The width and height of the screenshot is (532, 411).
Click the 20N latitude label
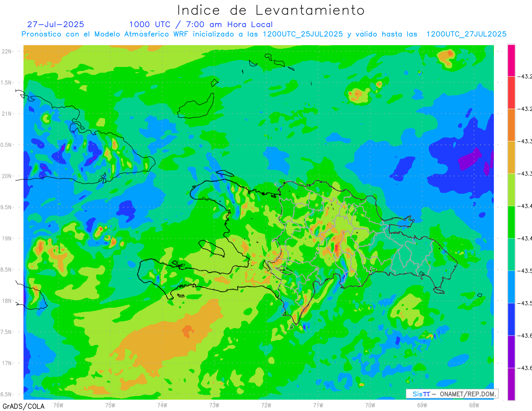7,176
